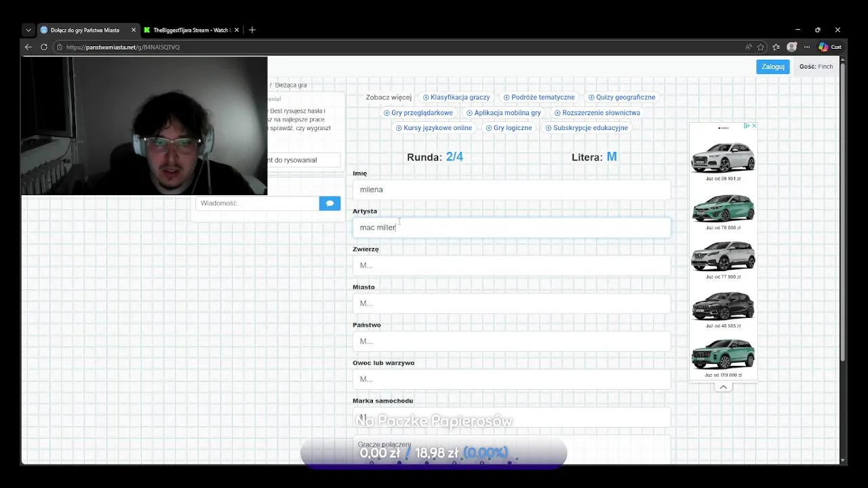Open Subskrypcje edukacyjne link

click(x=587, y=127)
